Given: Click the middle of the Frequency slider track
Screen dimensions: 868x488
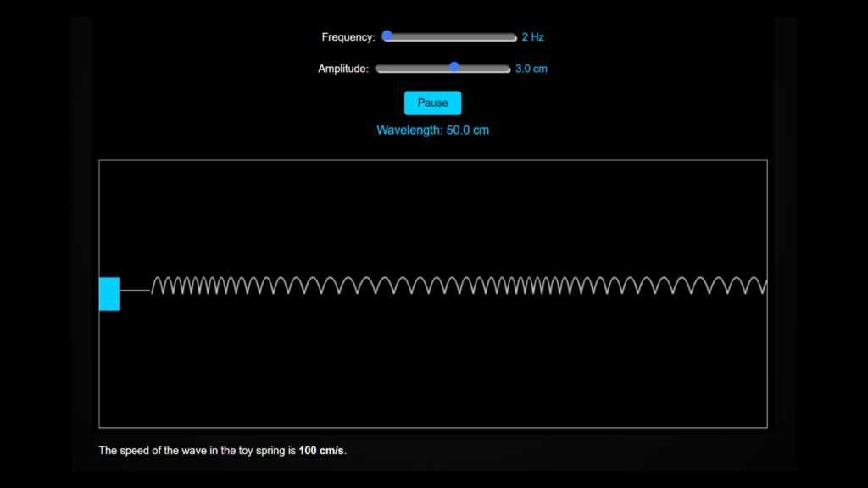Looking at the screenshot, I should pos(449,36).
